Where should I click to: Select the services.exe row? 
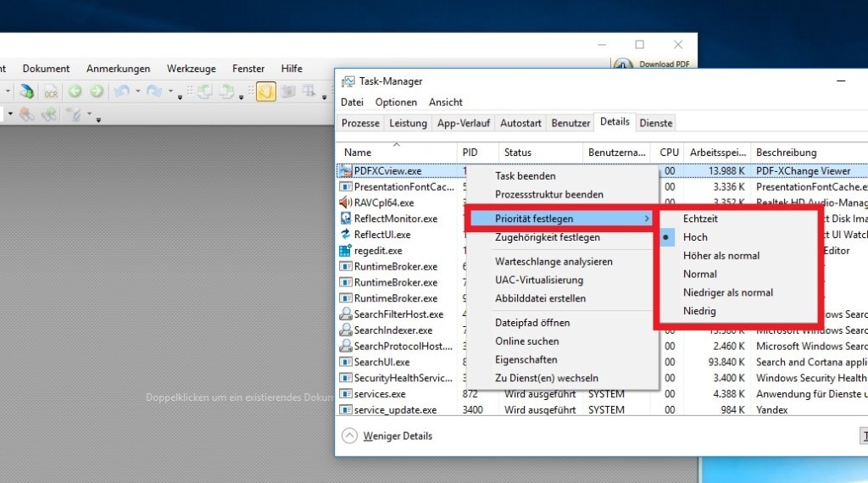(603, 394)
